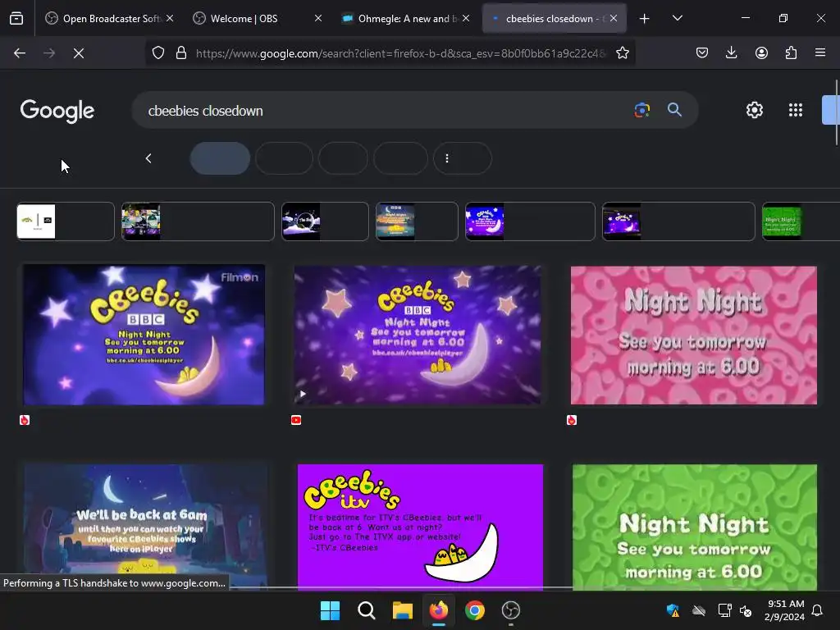Viewport: 840px width, 630px height.
Task: Open the pink Night Night image result
Action: pyautogui.click(x=694, y=336)
